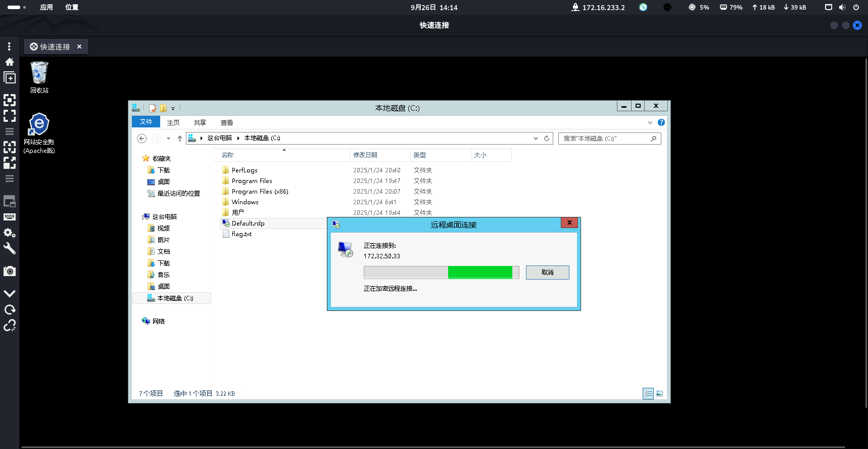Select 音乐 under 这台电脑
868x449 pixels.
click(x=164, y=275)
